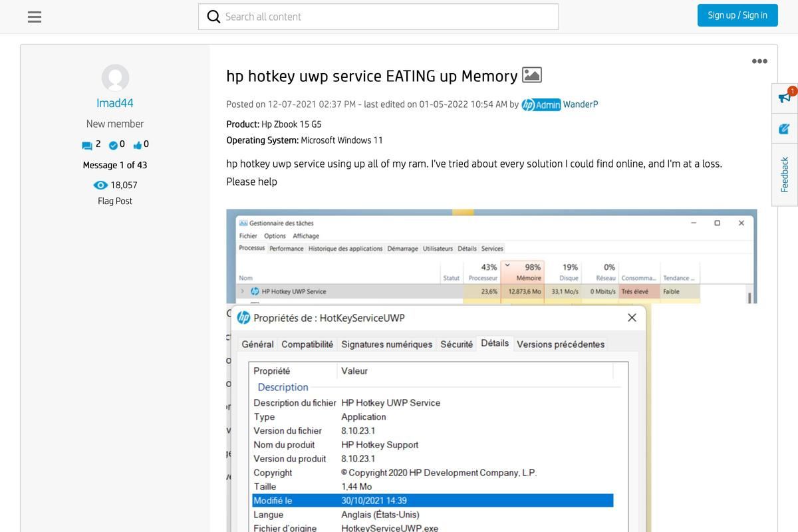Open Options menu in Task Manager screenshot

coord(275,236)
